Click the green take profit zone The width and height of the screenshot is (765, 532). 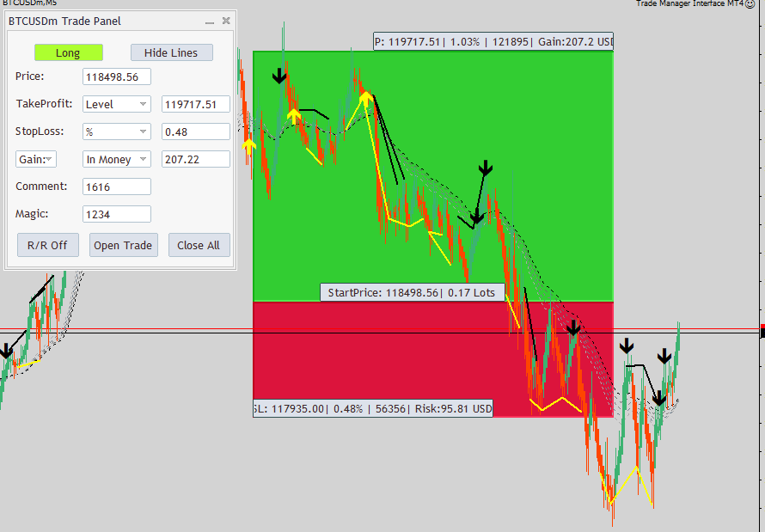click(433, 176)
